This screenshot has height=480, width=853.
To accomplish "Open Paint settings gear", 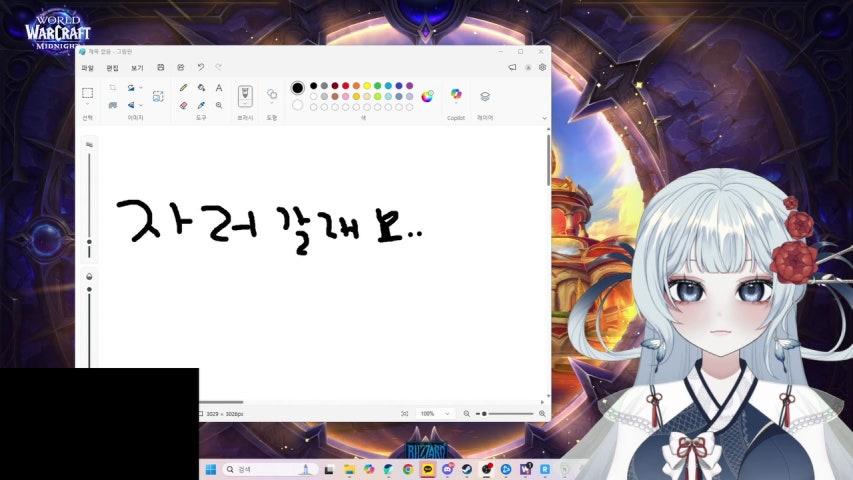I will [542, 67].
